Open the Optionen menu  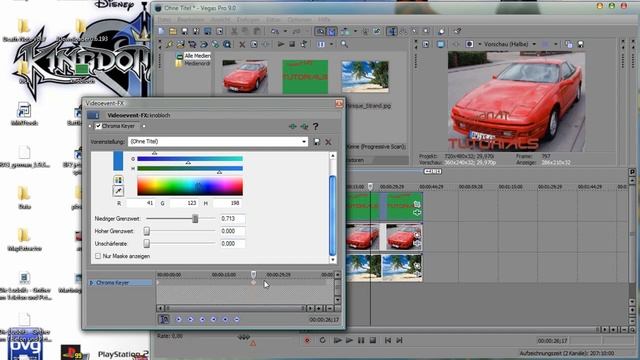click(299, 19)
